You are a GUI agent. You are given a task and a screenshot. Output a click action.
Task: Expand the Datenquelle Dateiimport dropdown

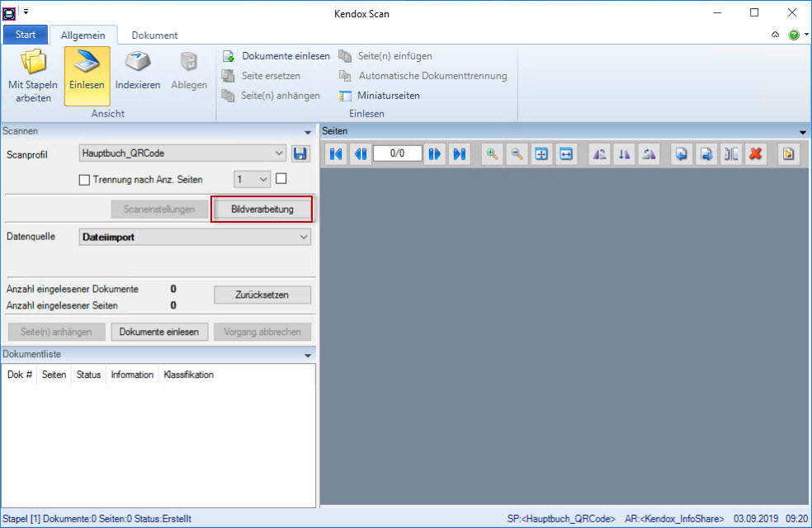[x=304, y=237]
